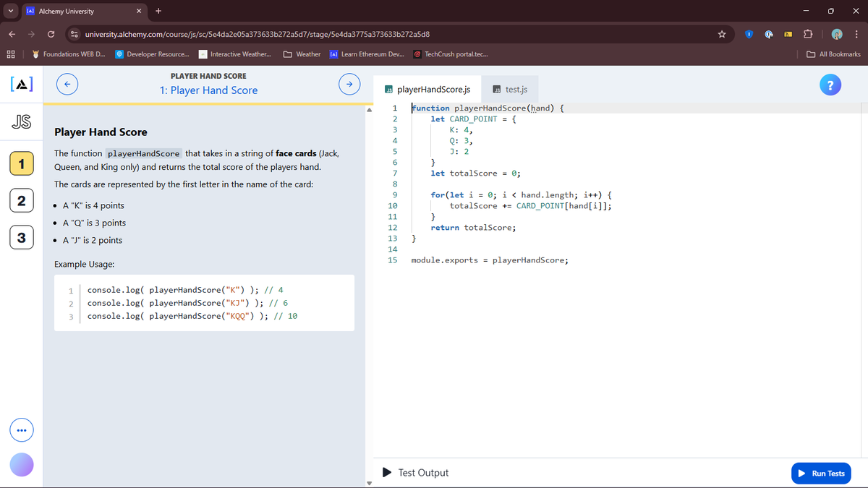
Task: Open a new browser tab
Action: (158, 11)
